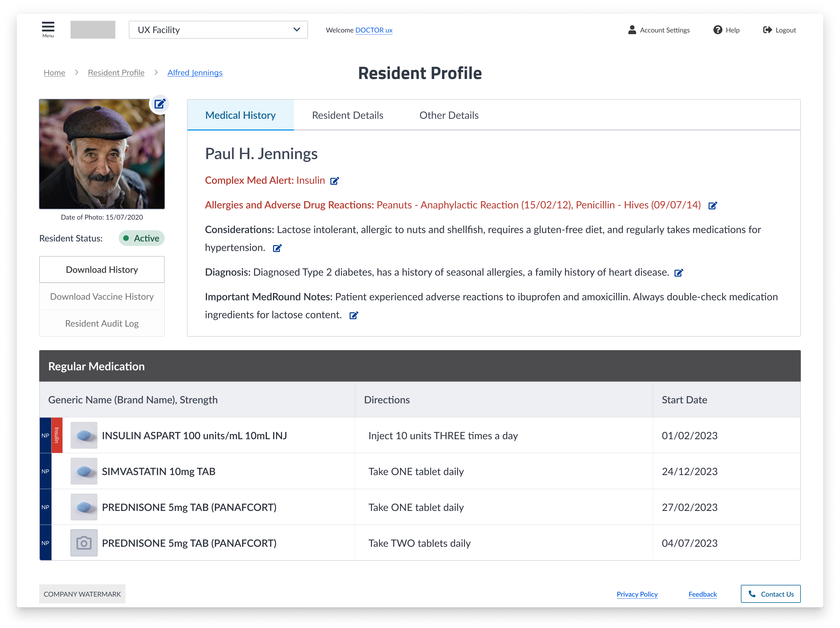The width and height of the screenshot is (840, 628).
Task: Click the Insulin Aspart pill image
Action: (x=84, y=435)
